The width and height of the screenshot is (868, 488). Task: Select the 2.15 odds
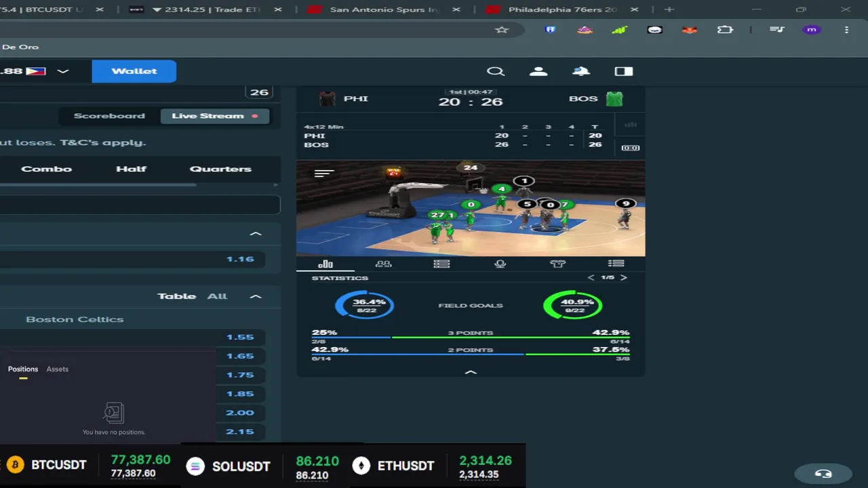(240, 432)
